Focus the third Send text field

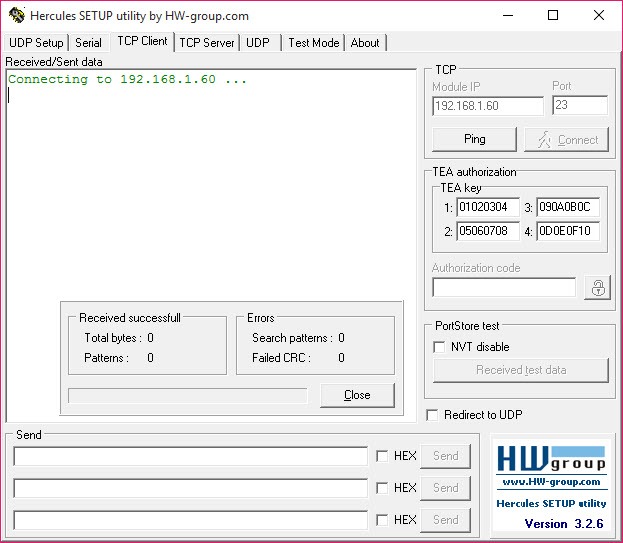(190, 520)
